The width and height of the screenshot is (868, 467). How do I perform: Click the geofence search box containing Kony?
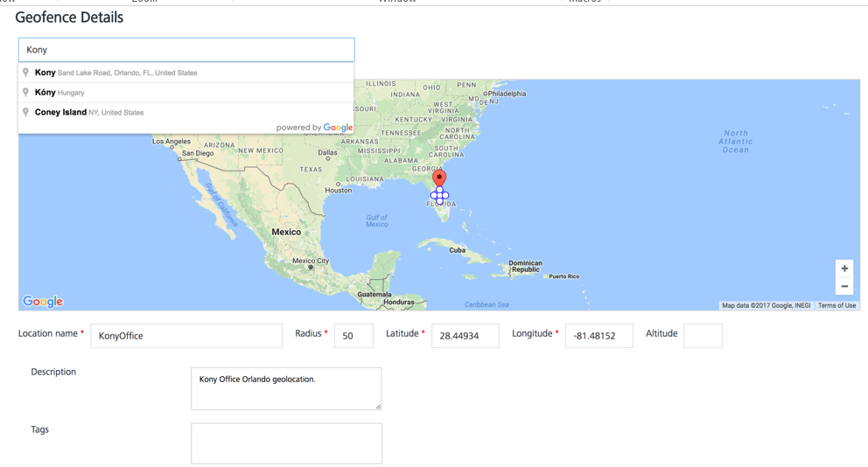tap(186, 50)
